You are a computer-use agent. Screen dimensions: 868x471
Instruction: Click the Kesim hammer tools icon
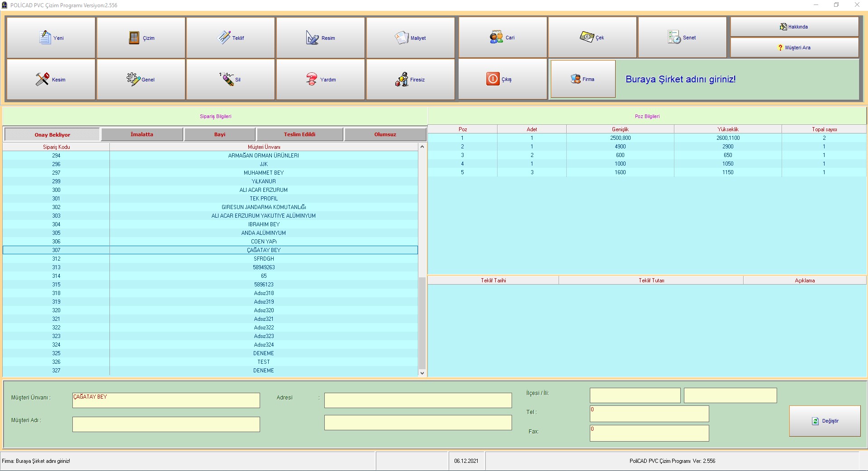point(43,79)
